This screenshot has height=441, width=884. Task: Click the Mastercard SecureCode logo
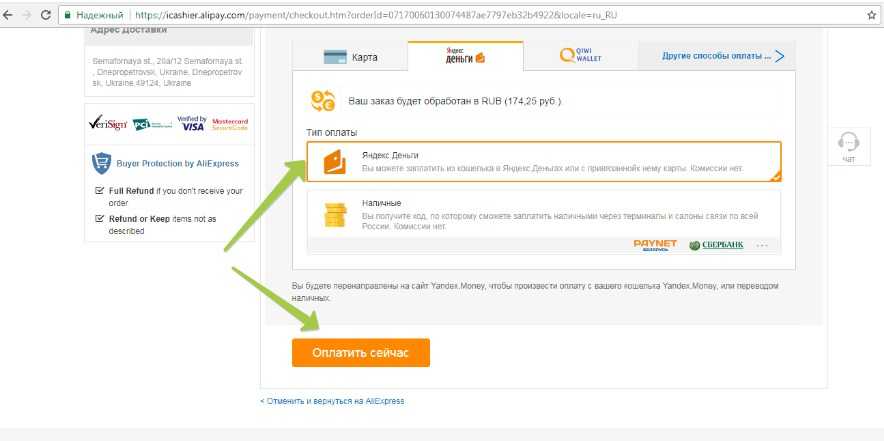(230, 124)
